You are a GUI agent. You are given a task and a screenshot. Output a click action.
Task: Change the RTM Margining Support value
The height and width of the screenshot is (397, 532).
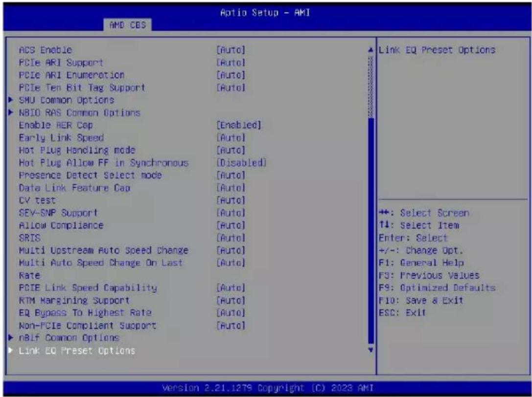[231, 300]
